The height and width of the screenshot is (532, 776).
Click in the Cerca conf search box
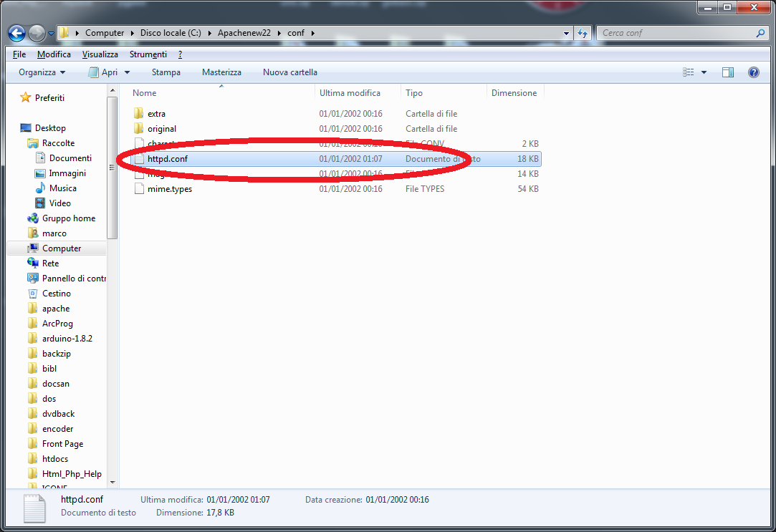(674, 33)
